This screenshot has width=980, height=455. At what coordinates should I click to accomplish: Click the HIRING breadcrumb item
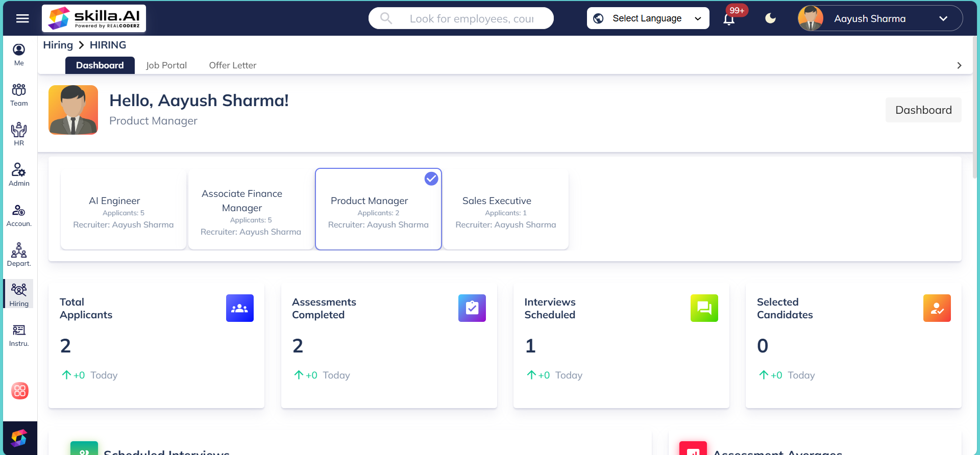[x=108, y=45]
